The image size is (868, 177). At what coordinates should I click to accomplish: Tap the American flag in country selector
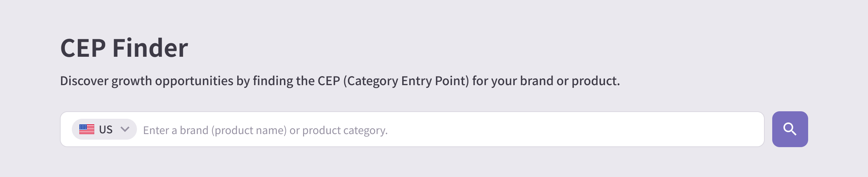(x=87, y=129)
